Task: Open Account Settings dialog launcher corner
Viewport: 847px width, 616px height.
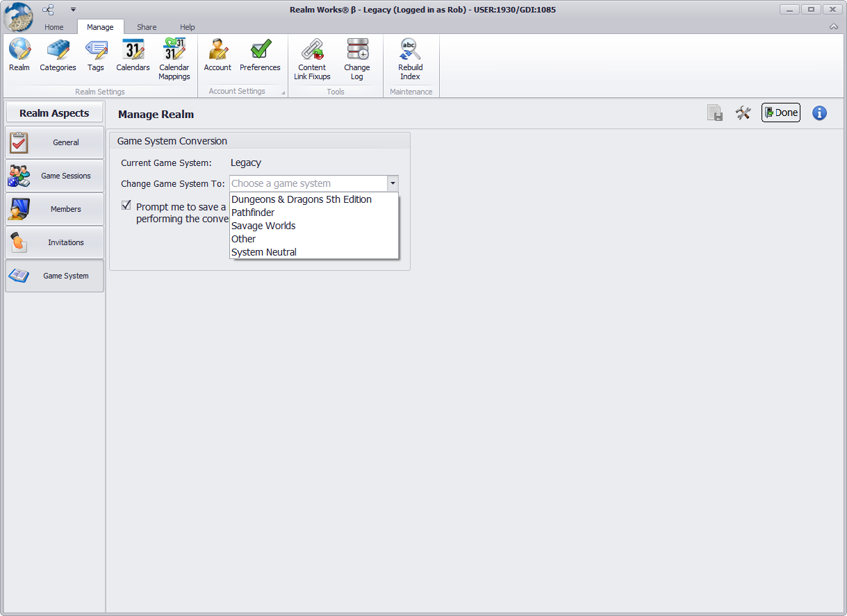Action: [x=283, y=92]
